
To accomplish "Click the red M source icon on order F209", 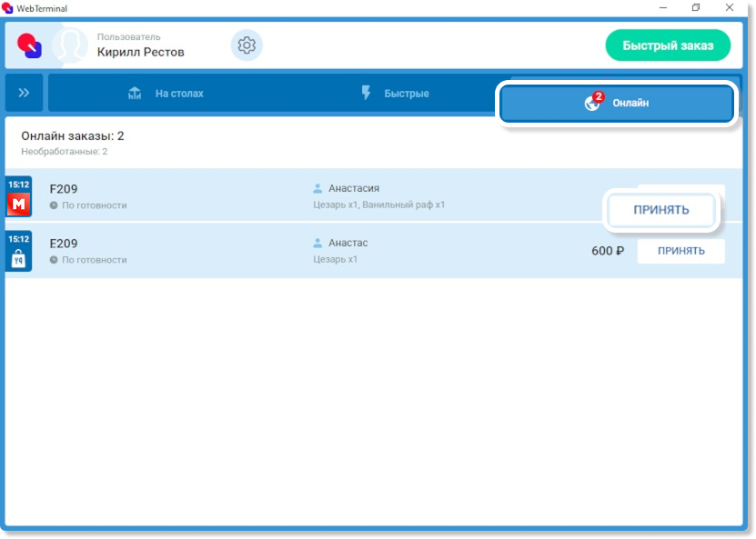I will (x=19, y=205).
